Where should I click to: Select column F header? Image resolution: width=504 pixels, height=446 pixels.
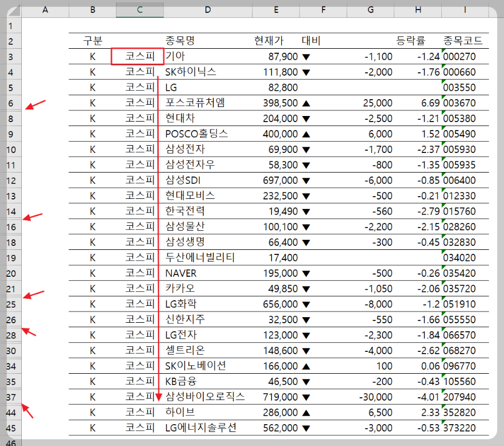coord(323,10)
